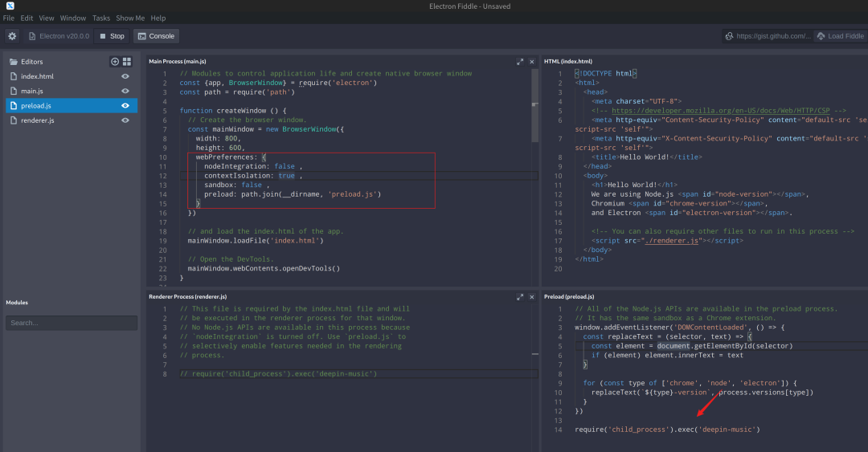Click the file icon next to main.js
868x452 pixels.
(x=14, y=91)
